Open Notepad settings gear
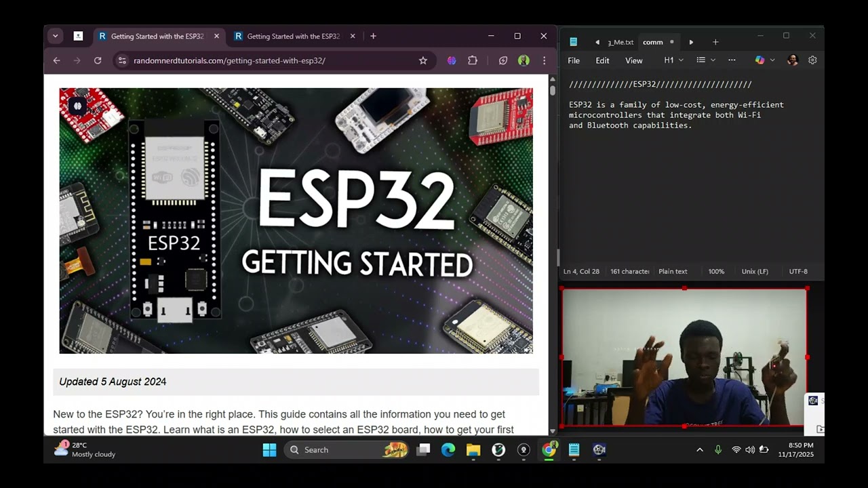The image size is (868, 488). coord(812,60)
